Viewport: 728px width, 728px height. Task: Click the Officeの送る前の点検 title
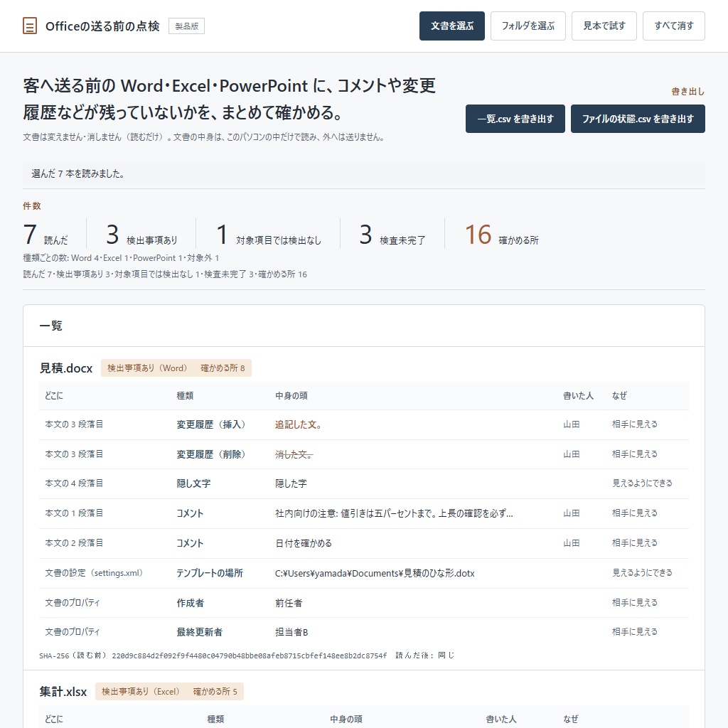(x=102, y=26)
